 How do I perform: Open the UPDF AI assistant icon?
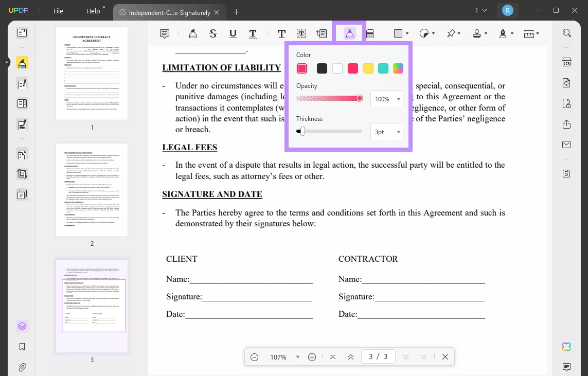coord(566,347)
